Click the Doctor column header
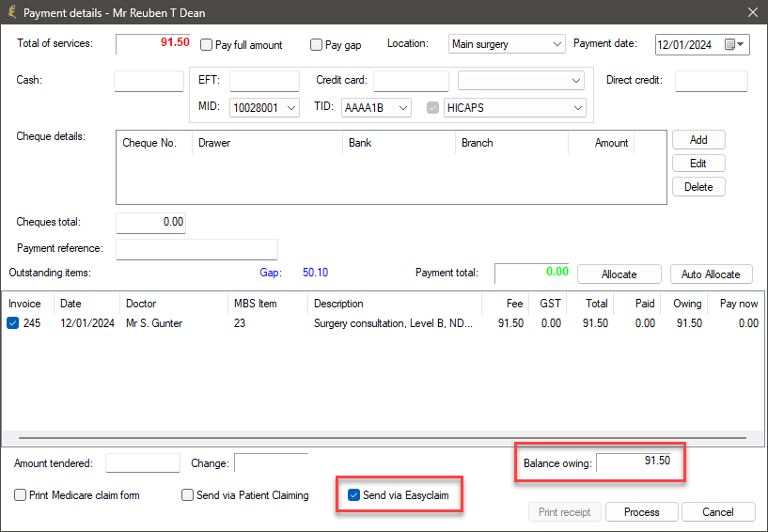Image resolution: width=768 pixels, height=532 pixels. click(173, 304)
